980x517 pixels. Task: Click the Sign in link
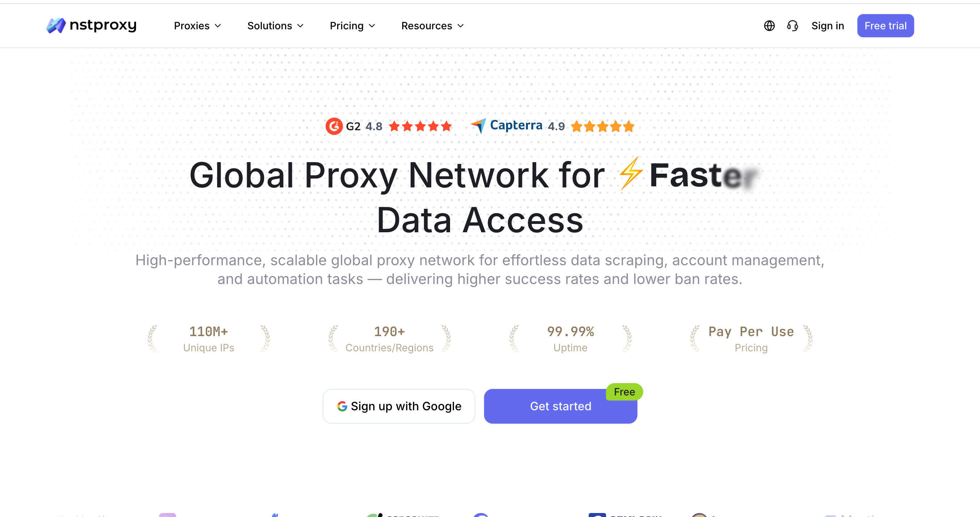coord(827,26)
